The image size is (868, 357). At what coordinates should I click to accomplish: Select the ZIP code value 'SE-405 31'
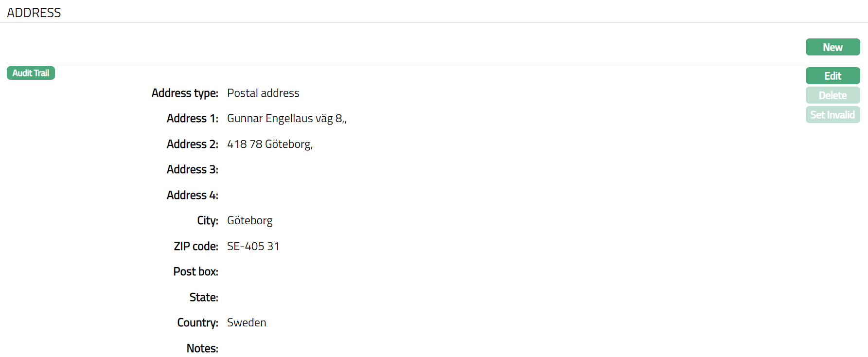[253, 246]
